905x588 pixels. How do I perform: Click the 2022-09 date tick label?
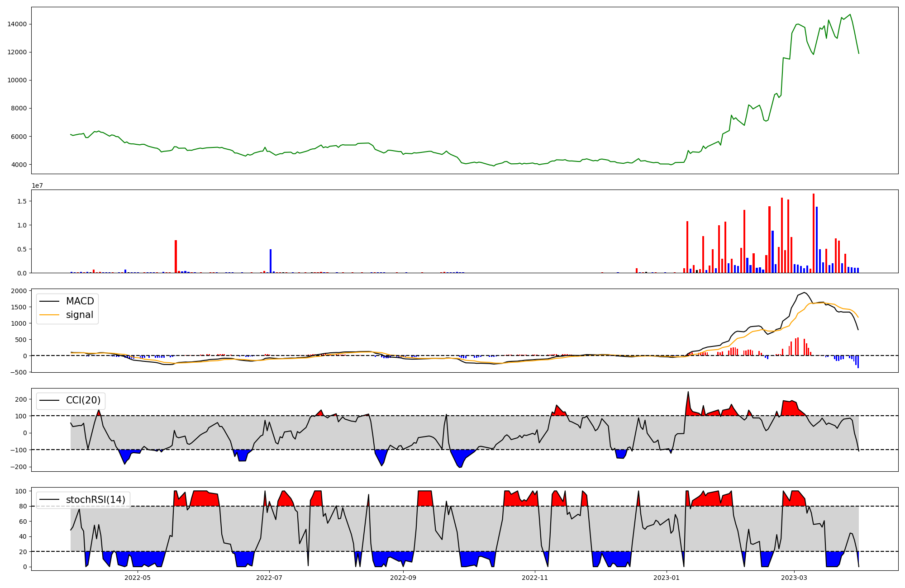403,577
